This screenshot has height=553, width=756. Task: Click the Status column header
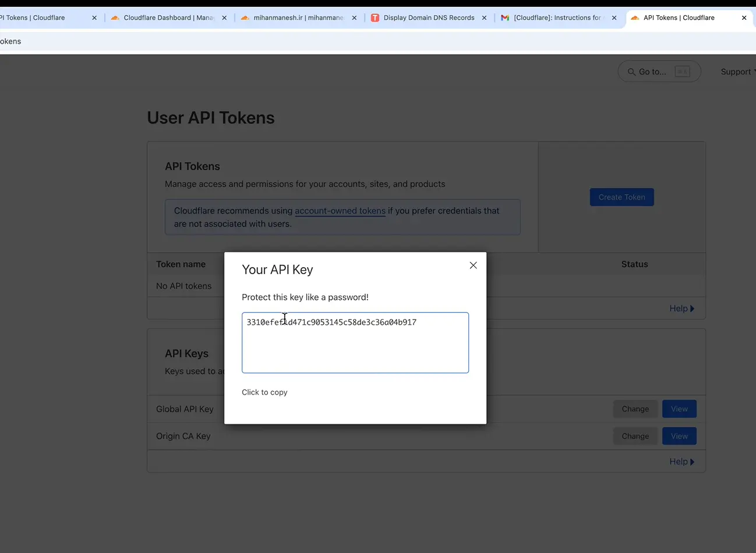[x=634, y=264]
